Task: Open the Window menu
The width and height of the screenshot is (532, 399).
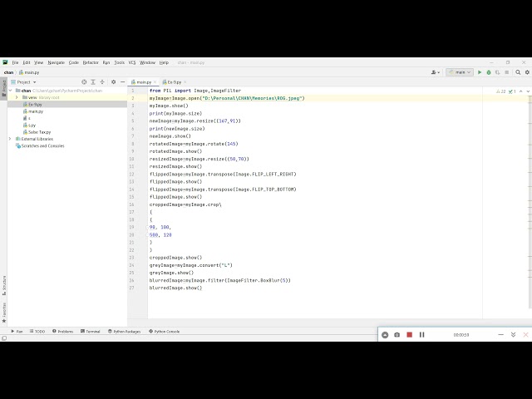Action: click(x=147, y=62)
